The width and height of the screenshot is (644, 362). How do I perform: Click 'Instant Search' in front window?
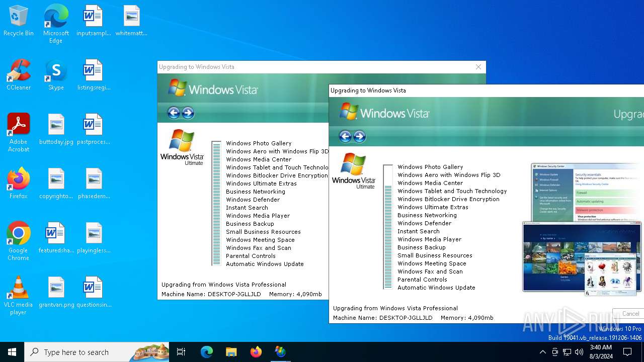pos(419,231)
